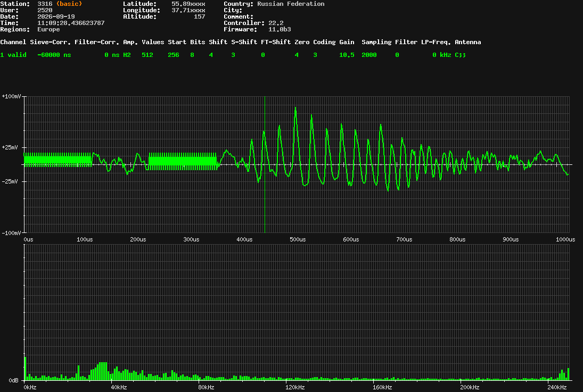Click the gain value 10.5
The image size is (583, 392).
pos(347,55)
